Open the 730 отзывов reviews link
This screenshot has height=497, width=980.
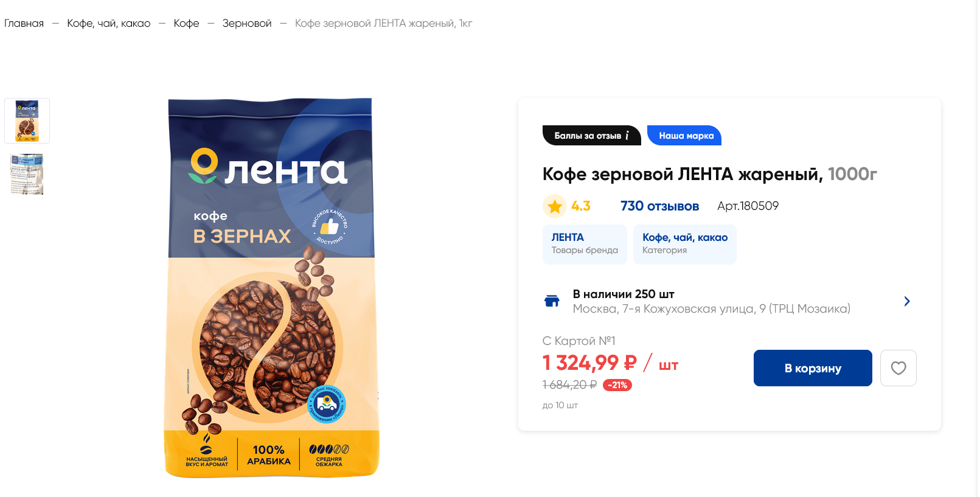point(659,206)
